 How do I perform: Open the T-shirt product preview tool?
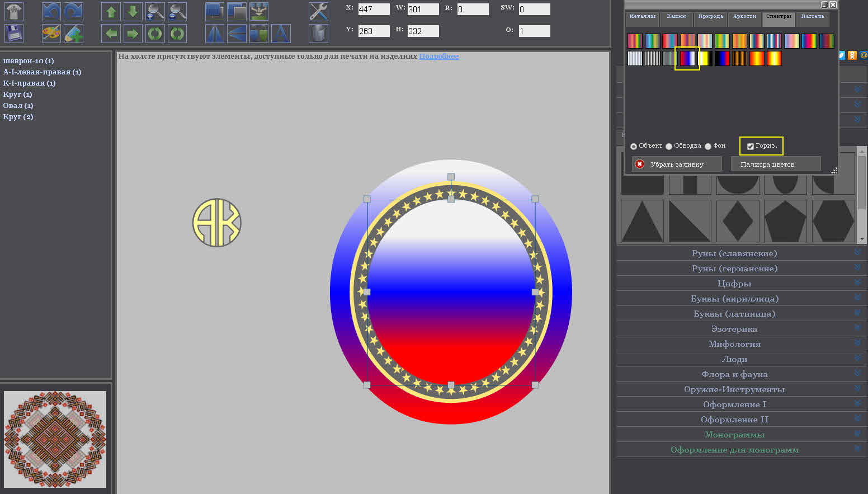14,11
